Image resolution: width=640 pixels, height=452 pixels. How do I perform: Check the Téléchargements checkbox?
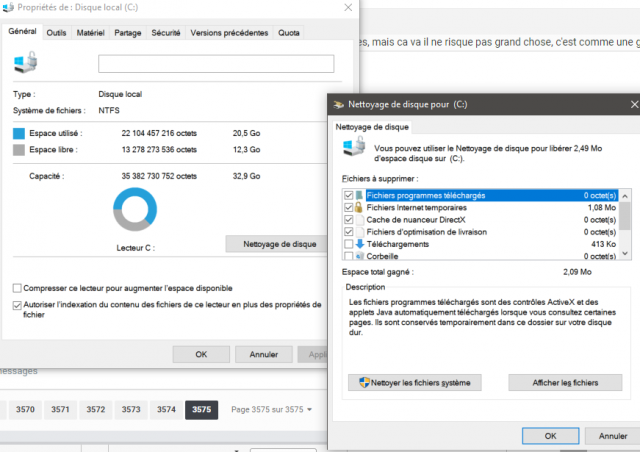pos(349,244)
